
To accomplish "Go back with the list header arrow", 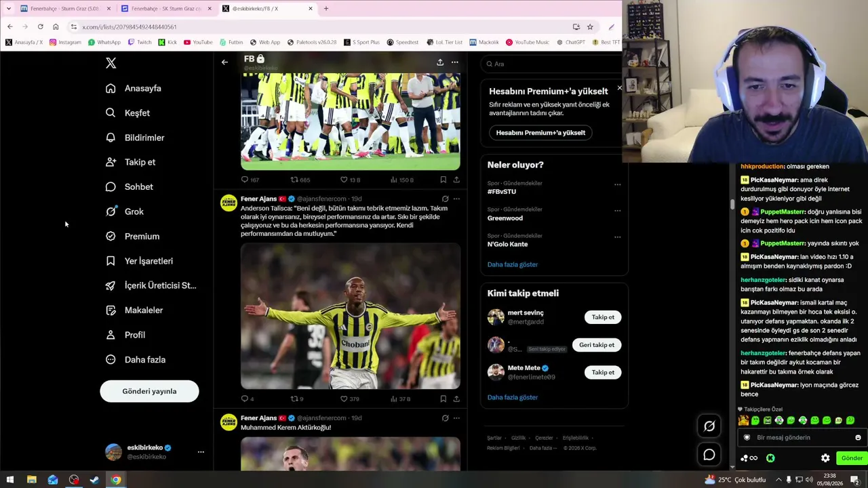I will point(224,62).
